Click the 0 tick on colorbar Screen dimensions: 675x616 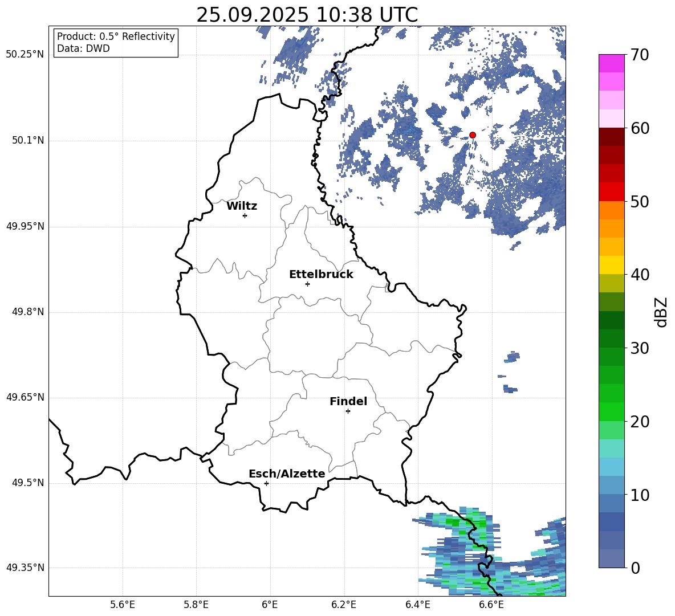tap(635, 568)
